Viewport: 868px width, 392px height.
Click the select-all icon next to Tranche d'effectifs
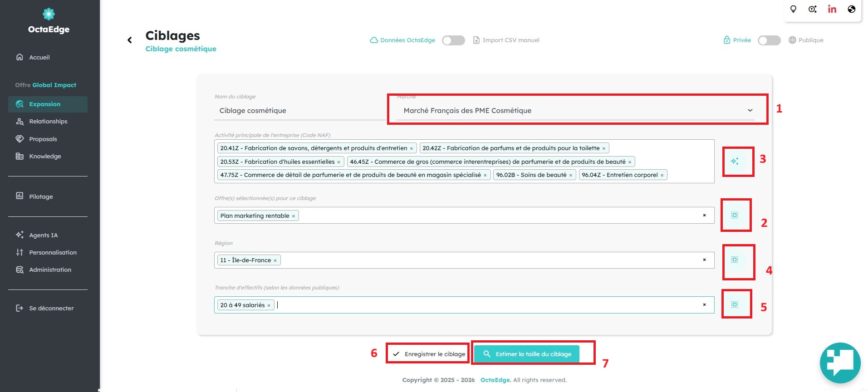pos(735,304)
